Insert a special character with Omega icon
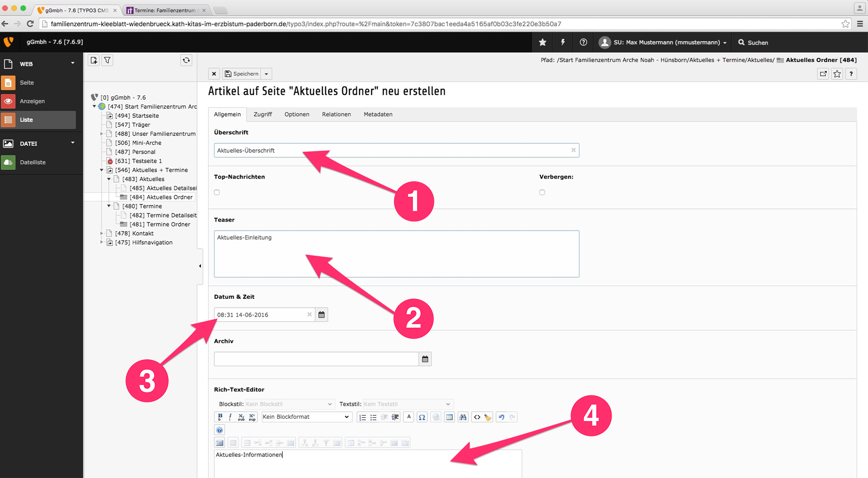 (x=422, y=417)
